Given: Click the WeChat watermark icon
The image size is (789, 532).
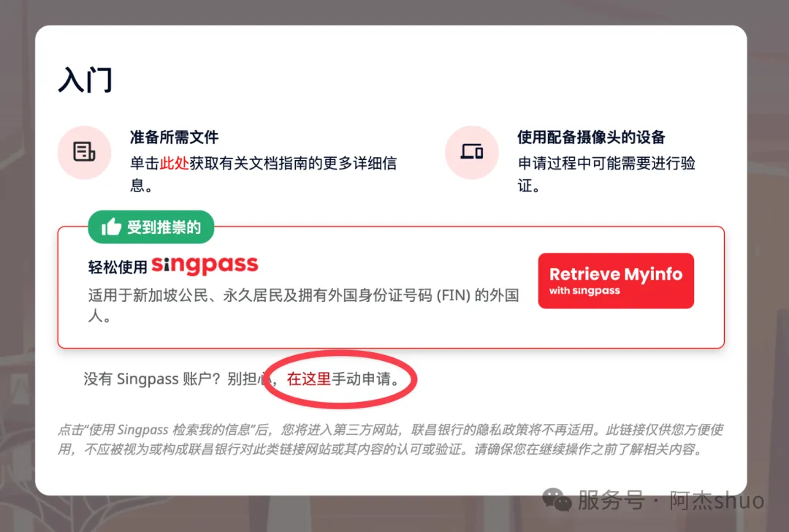Looking at the screenshot, I should [557, 500].
